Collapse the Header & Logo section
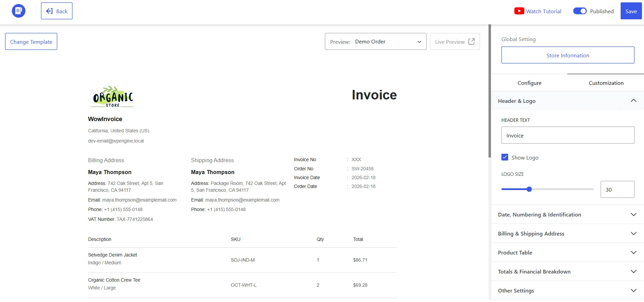This screenshot has width=644, height=302. (567, 101)
